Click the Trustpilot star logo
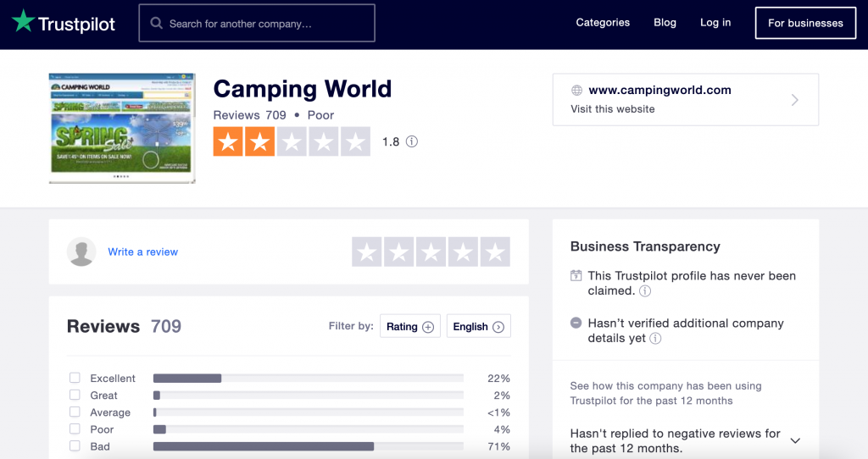The height and width of the screenshot is (459, 868). click(x=23, y=22)
